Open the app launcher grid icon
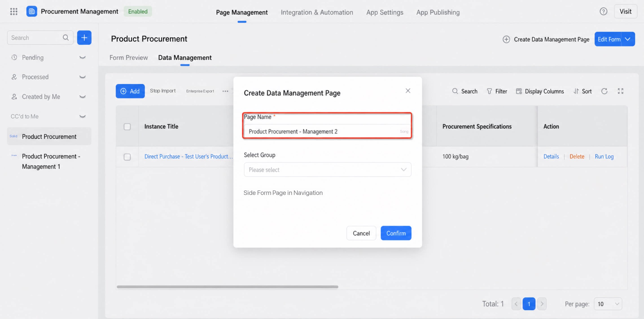This screenshot has height=319, width=644. pyautogui.click(x=14, y=11)
